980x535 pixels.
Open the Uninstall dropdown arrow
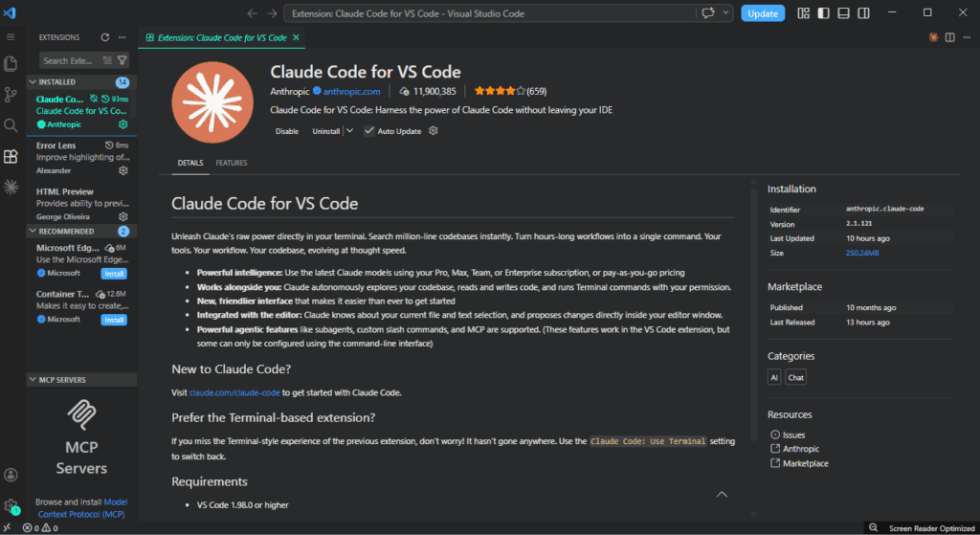tap(350, 130)
